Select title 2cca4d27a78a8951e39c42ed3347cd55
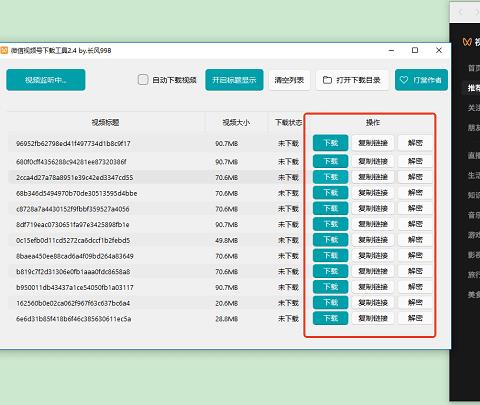The height and width of the screenshot is (405, 480). [x=74, y=178]
